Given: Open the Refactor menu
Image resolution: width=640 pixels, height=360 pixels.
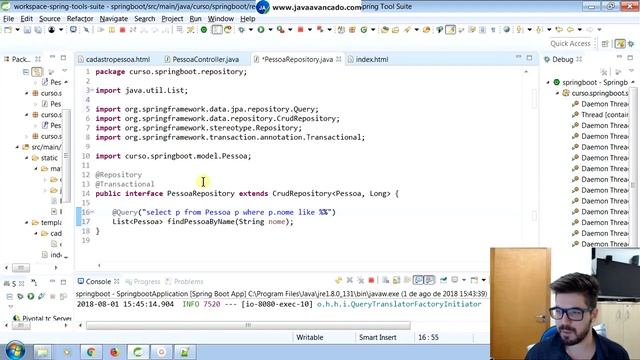Looking at the screenshot, I should pos(80,19).
